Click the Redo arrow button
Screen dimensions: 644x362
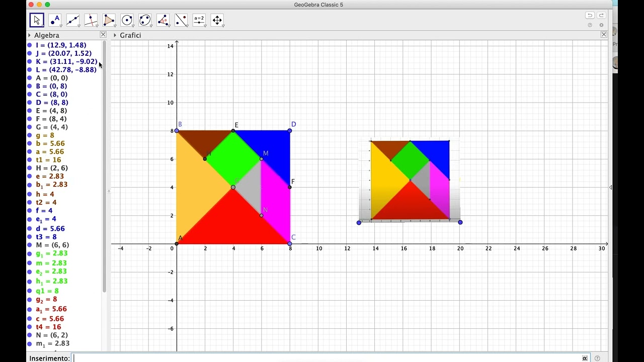click(601, 16)
